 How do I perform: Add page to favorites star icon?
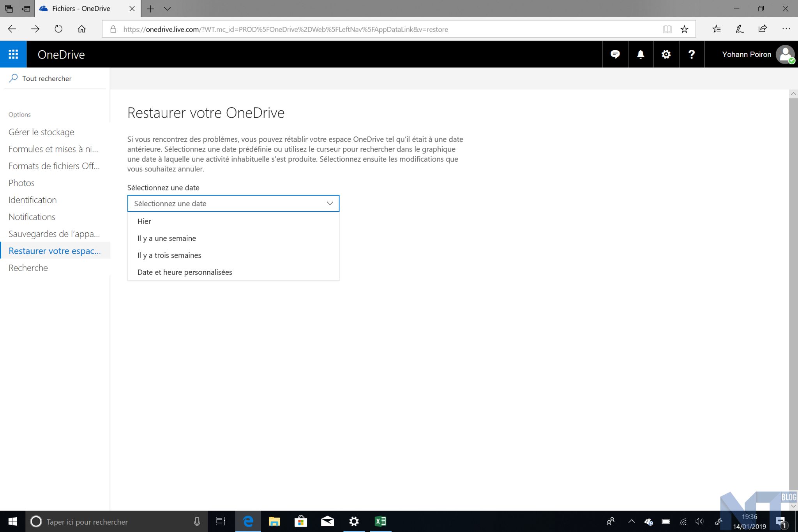[684, 29]
